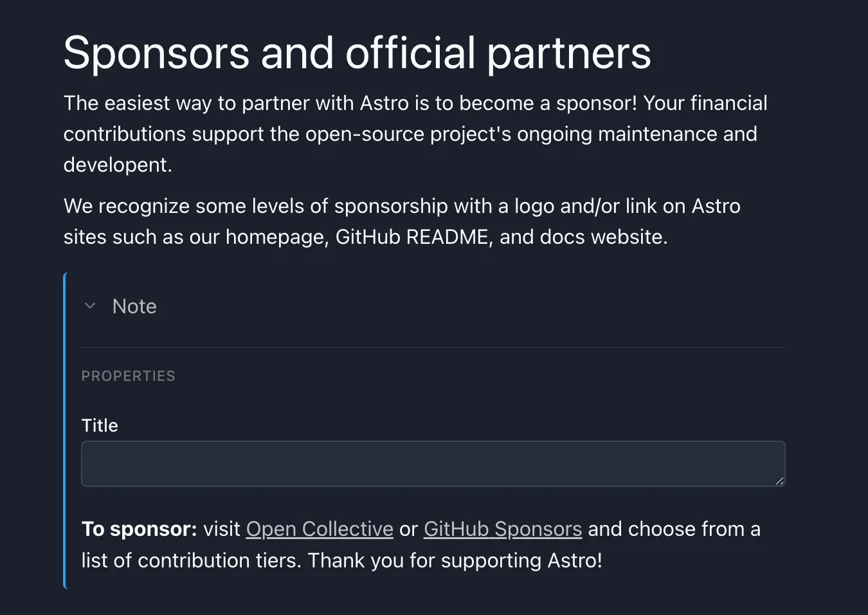Click the Title textarea resize handle
Image resolution: width=868 pixels, height=615 pixels.
point(779,481)
